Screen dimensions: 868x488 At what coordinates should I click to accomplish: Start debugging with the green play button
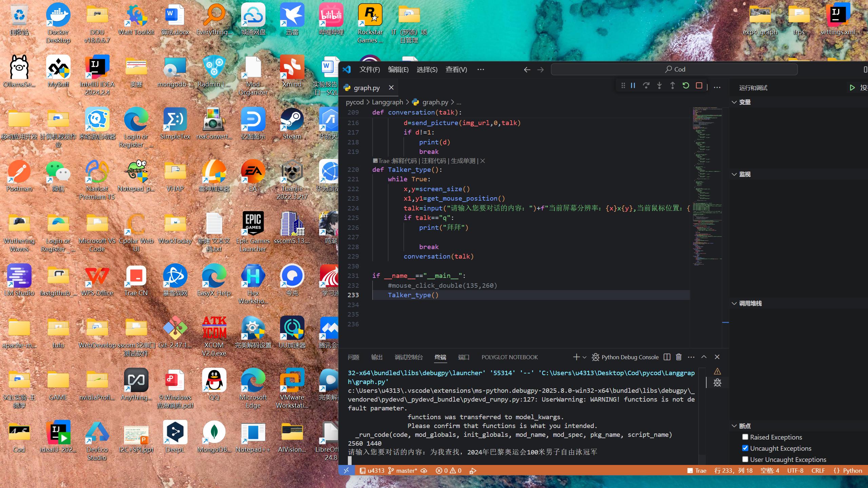pyautogui.click(x=852, y=88)
